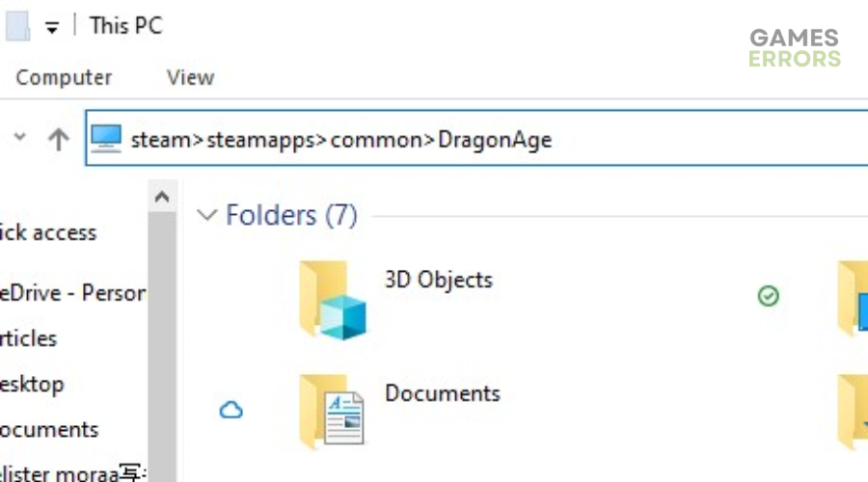Open the quick access toolbar customize dropdown
Image resolution: width=868 pixels, height=482 pixels.
tap(52, 27)
